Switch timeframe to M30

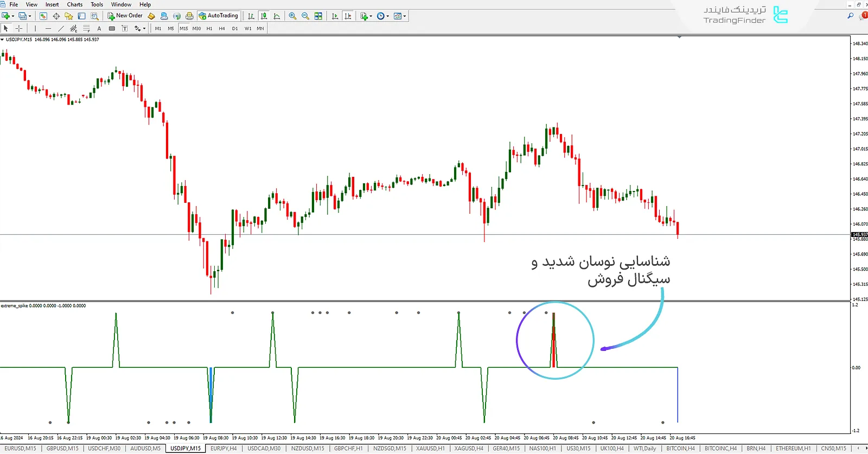pyautogui.click(x=196, y=28)
